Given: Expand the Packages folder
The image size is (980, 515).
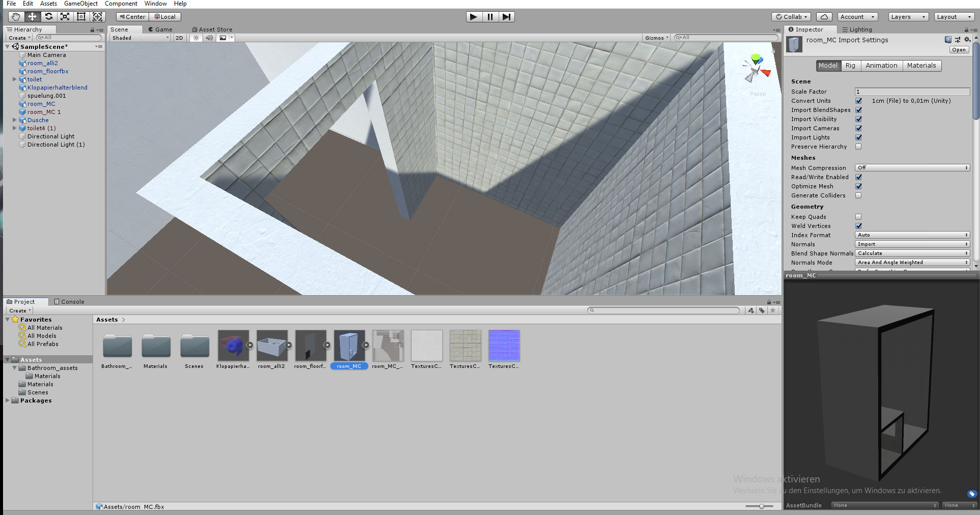Looking at the screenshot, I should pyautogui.click(x=7, y=400).
